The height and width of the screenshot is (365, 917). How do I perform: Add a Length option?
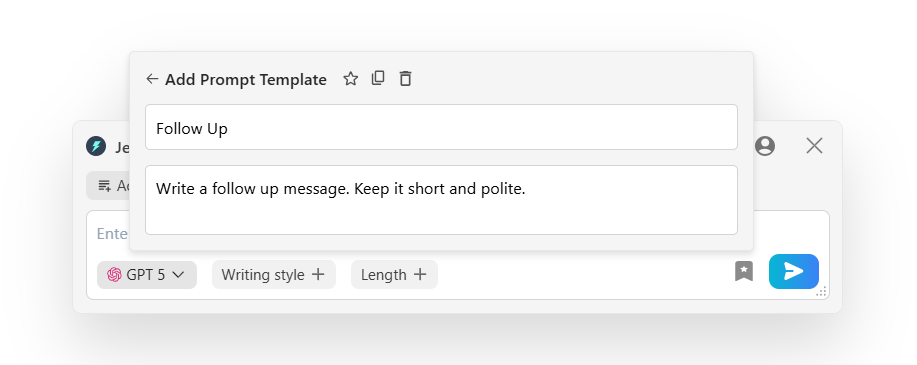(x=394, y=275)
